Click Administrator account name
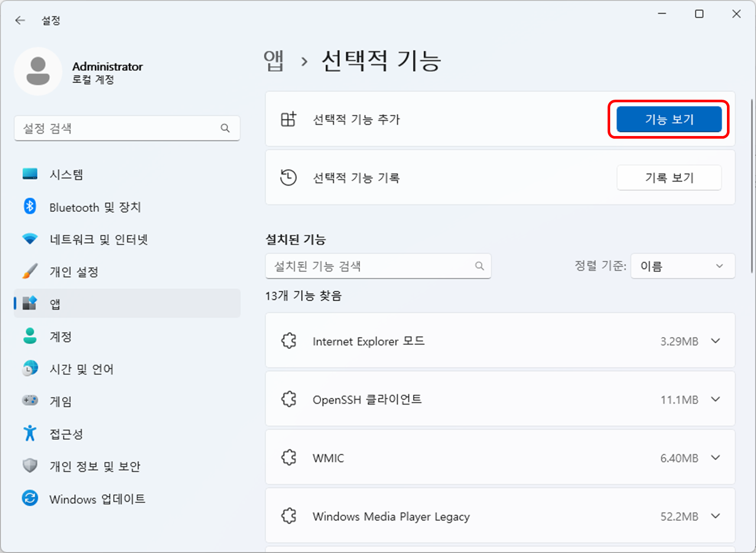This screenshot has height=553, width=756. tap(107, 66)
